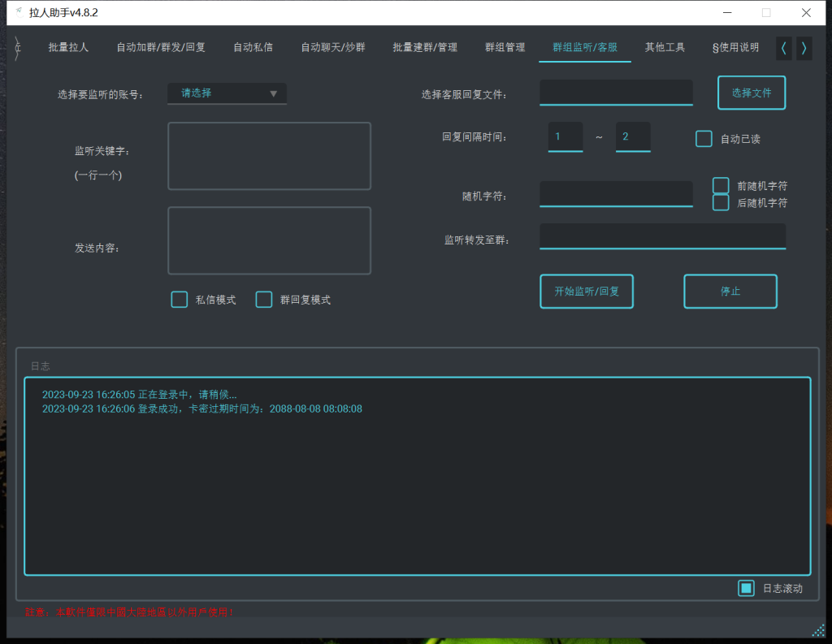The image size is (832, 644).
Task: Click the right tab scroll arrow
Action: [x=804, y=48]
